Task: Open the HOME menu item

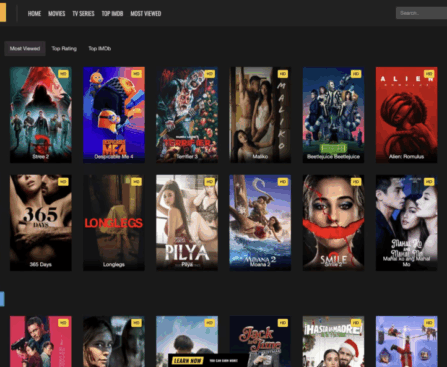Action: 34,14
